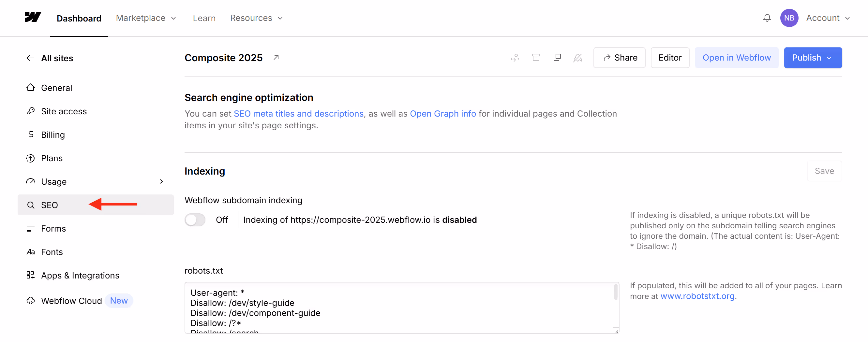Screen dimensions: 868x342
Task: Open Webflow Cloud section
Action: click(x=96, y=301)
